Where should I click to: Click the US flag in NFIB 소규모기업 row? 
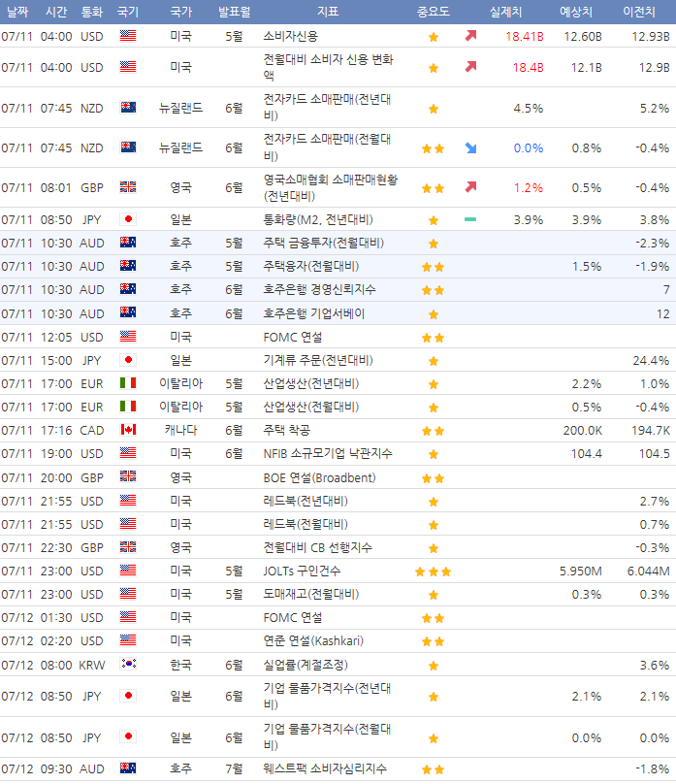[x=128, y=453]
